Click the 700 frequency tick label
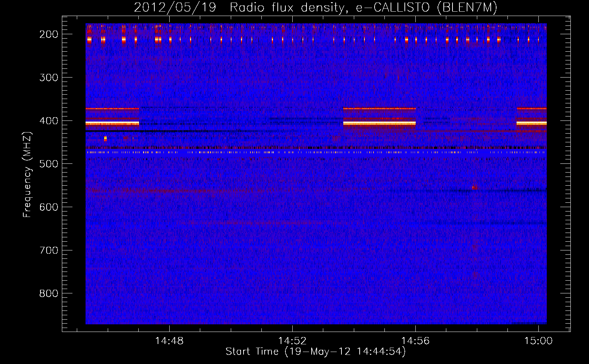 point(49,250)
